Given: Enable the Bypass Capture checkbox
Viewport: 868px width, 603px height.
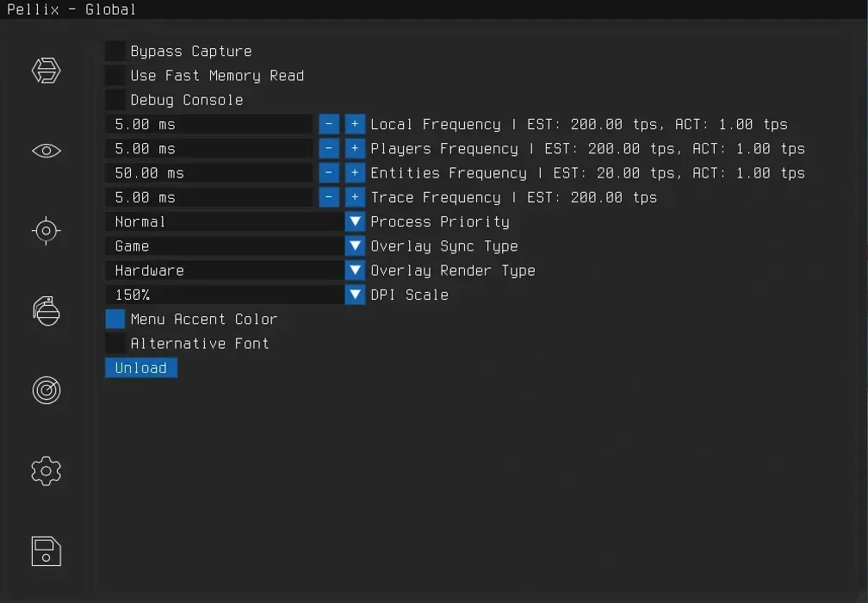Looking at the screenshot, I should point(115,51).
